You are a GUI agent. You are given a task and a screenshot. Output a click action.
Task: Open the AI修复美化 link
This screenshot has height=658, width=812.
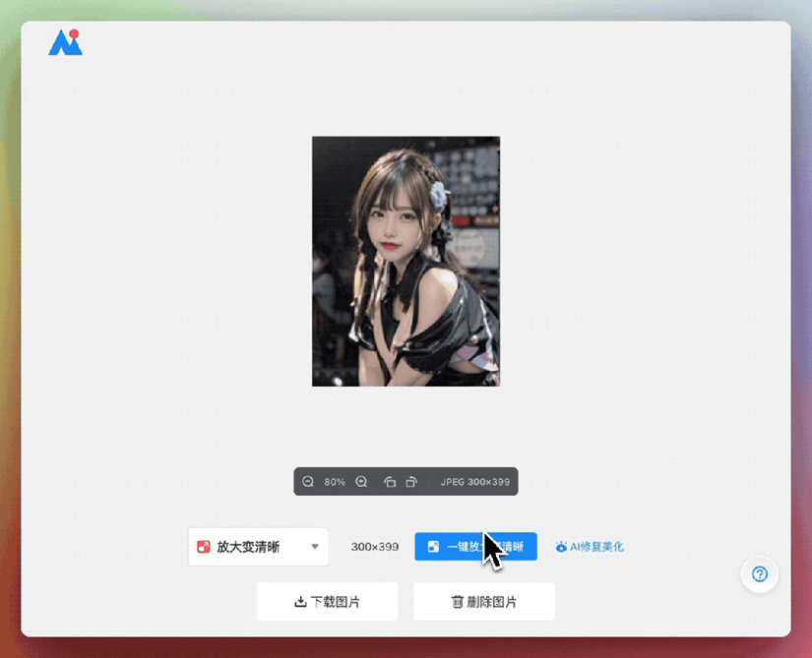tap(596, 547)
